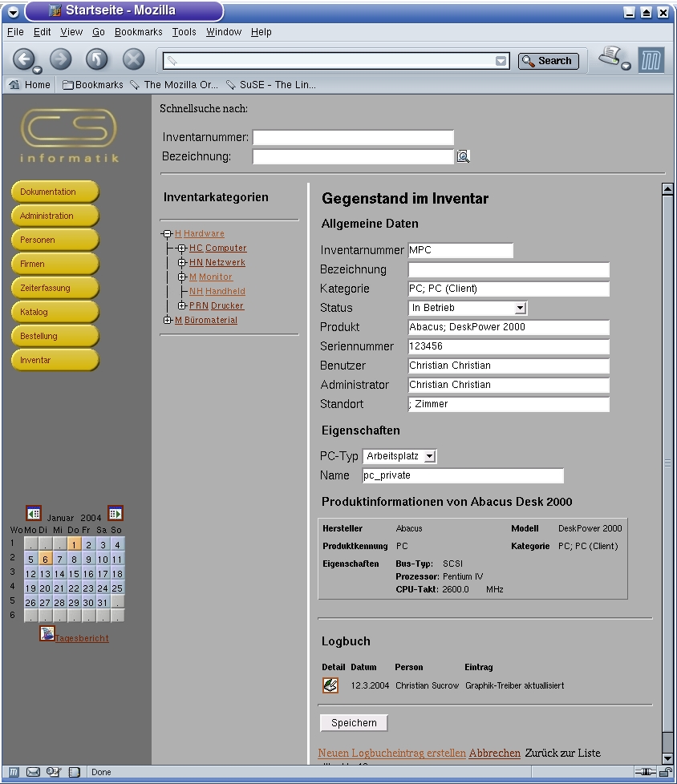Viewport: 677px width, 784px height.
Task: Open the Dokumentation sidebar button
Action: (x=55, y=192)
